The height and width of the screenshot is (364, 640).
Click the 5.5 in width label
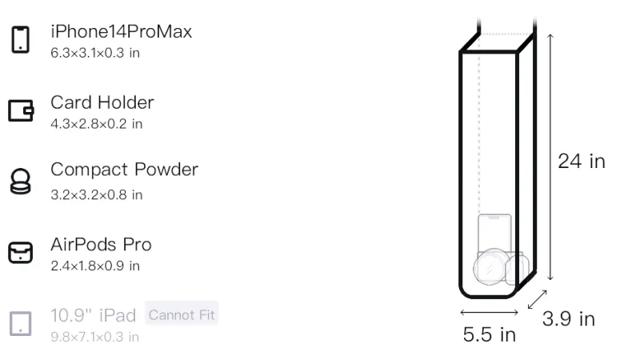click(x=490, y=334)
